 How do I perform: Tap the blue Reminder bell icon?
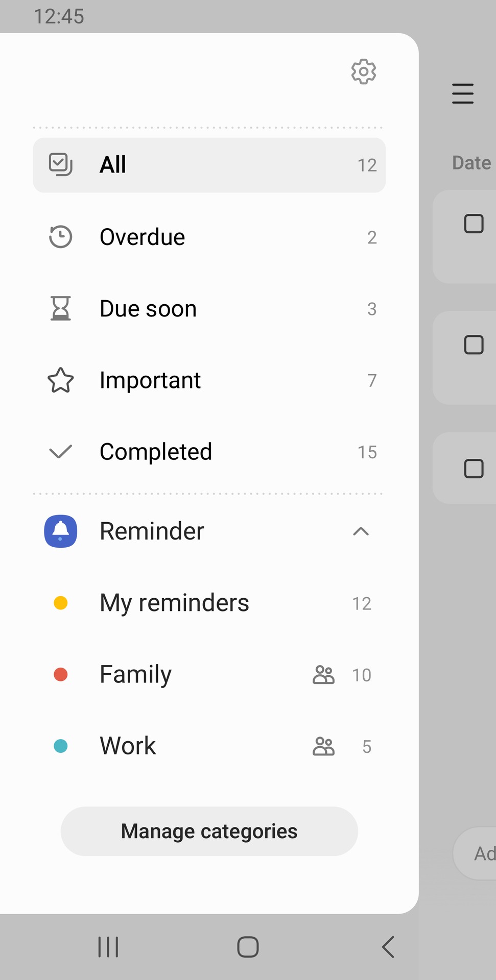point(61,531)
